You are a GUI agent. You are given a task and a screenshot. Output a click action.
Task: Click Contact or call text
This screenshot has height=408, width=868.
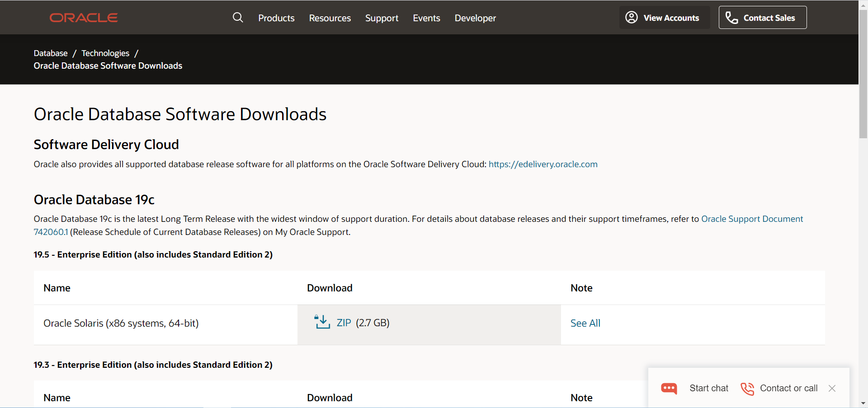[789, 388]
